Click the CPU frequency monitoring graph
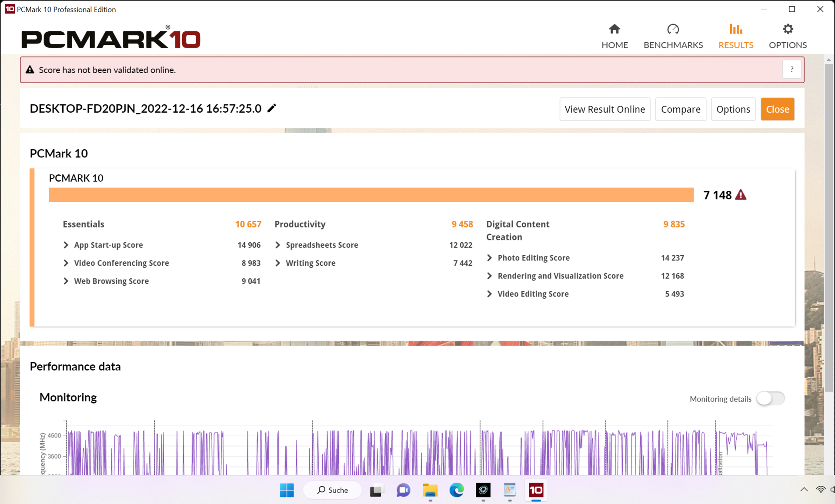This screenshot has height=504, width=835. pyautogui.click(x=417, y=448)
